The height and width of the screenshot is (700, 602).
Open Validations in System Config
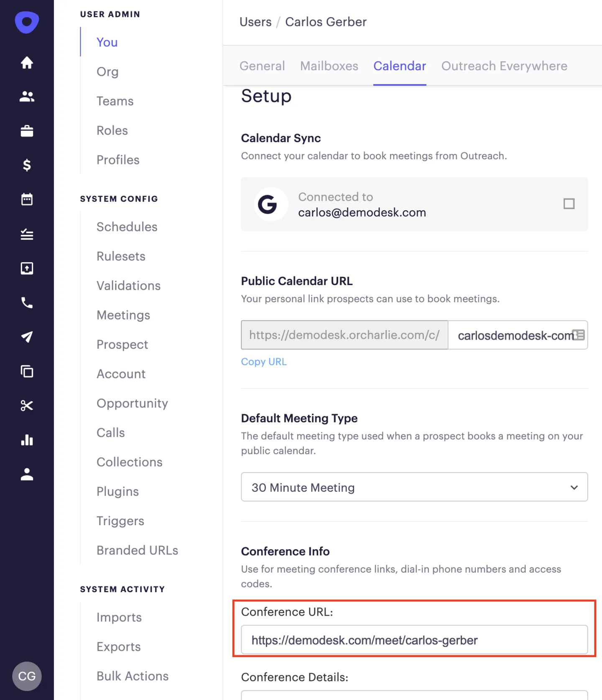coord(128,286)
